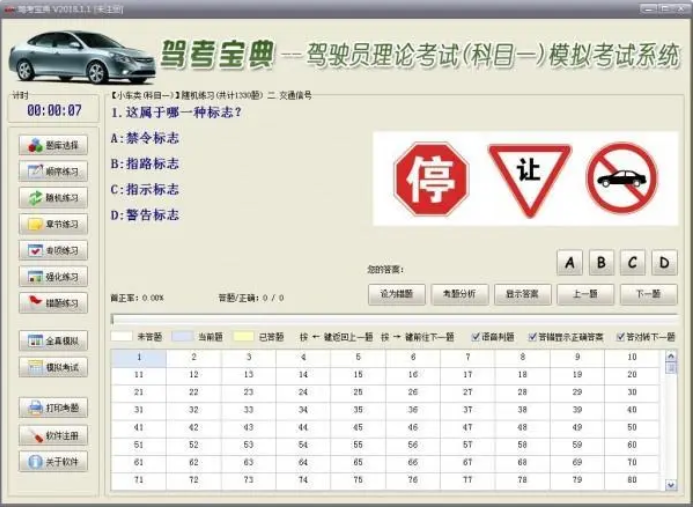This screenshot has width=694, height=509.
Task: Click question grid scrollbar up arrow
Action: click(671, 356)
